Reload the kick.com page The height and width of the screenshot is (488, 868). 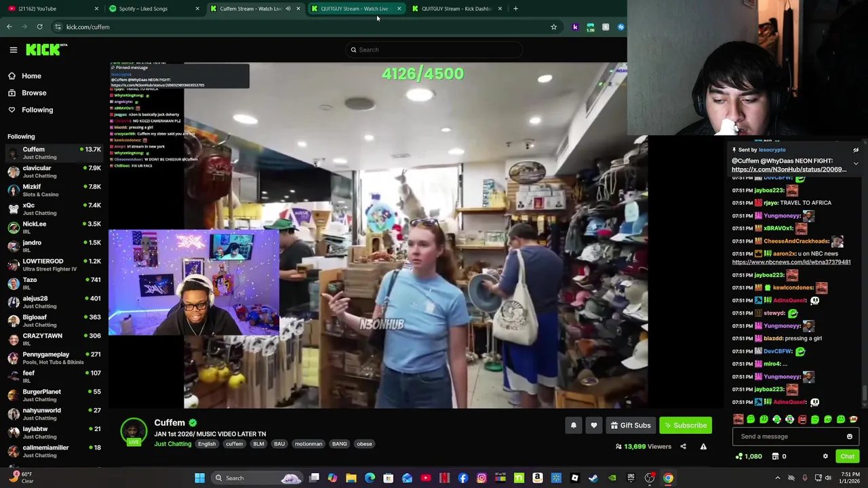click(x=39, y=27)
